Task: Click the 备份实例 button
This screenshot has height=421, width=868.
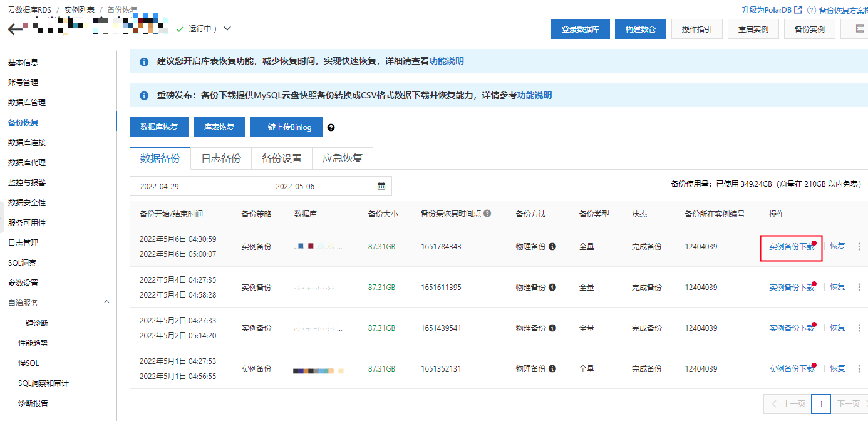Action: [x=810, y=29]
